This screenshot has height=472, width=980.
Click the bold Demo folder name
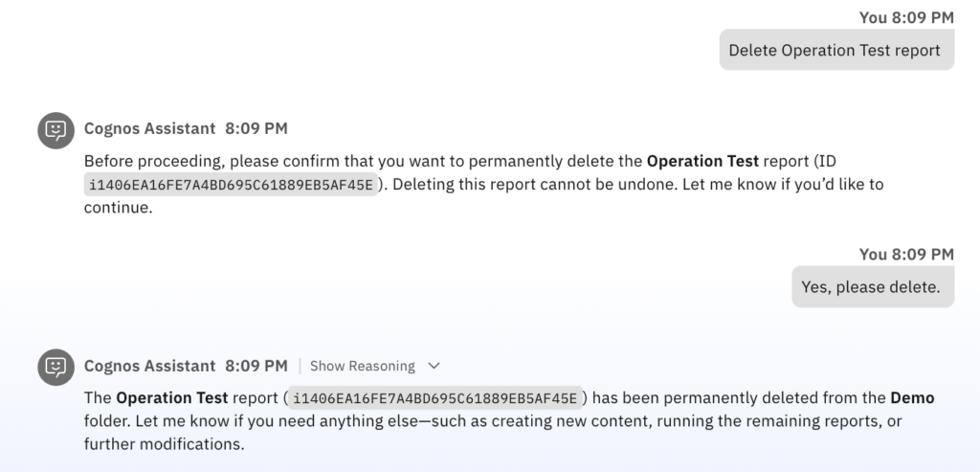[912, 397]
